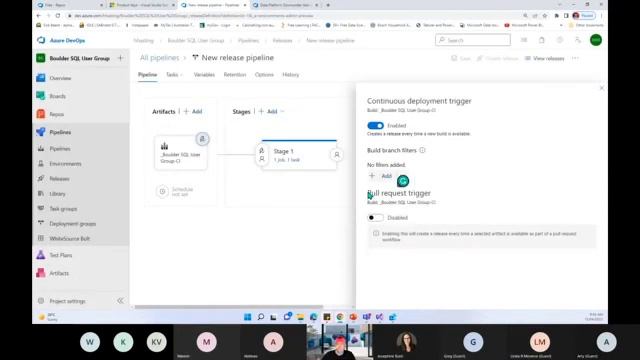Open Deployment groups in the sidebar
Image resolution: width=640 pixels, height=360 pixels.
point(73,224)
